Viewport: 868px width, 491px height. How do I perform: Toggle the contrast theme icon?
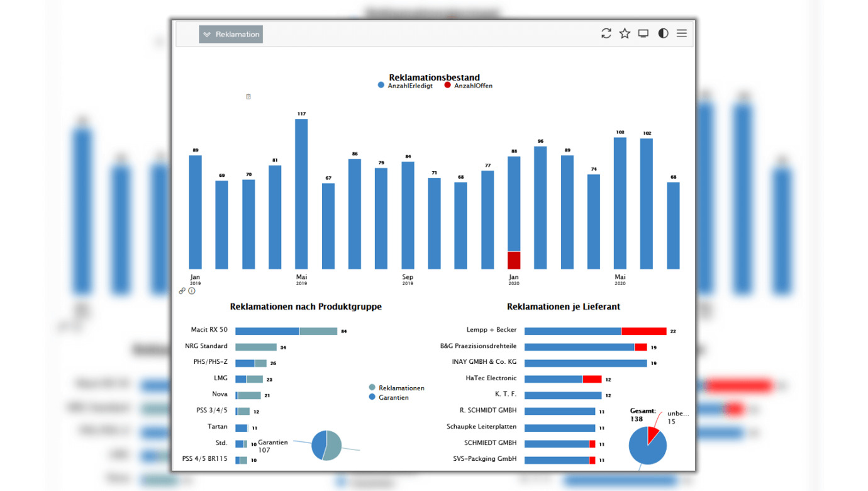pos(663,33)
